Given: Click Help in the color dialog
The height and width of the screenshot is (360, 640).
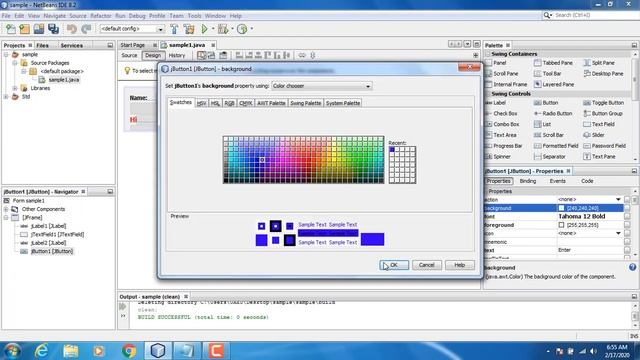Looking at the screenshot, I should pos(460,265).
